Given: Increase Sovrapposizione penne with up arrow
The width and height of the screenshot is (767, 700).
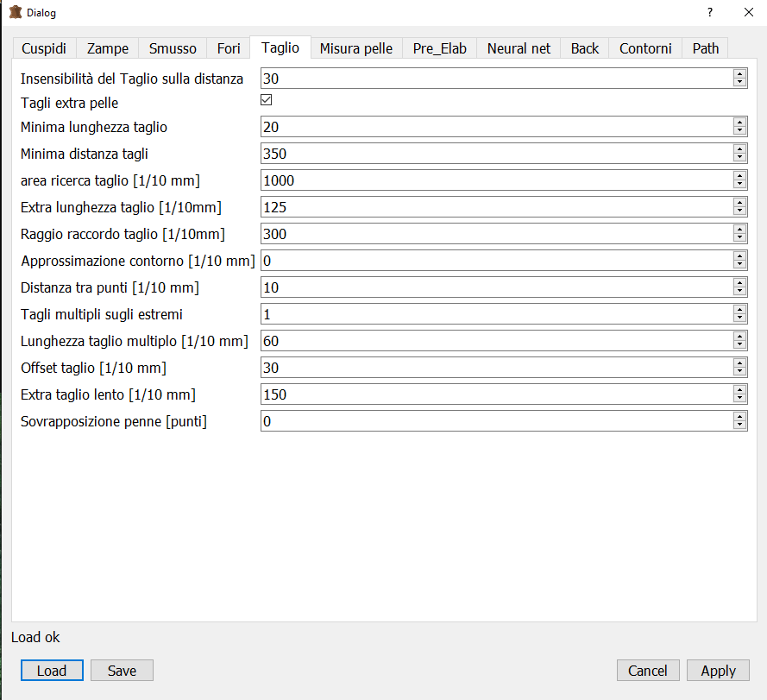Looking at the screenshot, I should pyautogui.click(x=739, y=417).
